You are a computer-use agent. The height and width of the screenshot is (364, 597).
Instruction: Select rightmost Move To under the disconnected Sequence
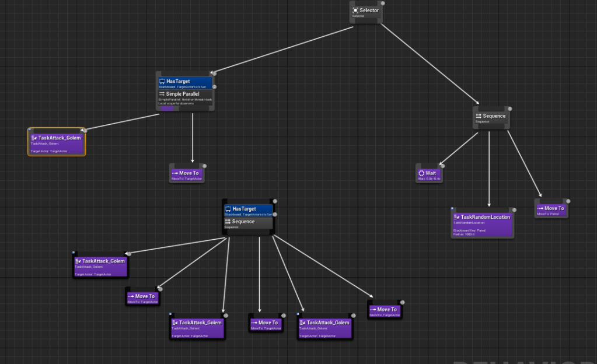(x=385, y=311)
